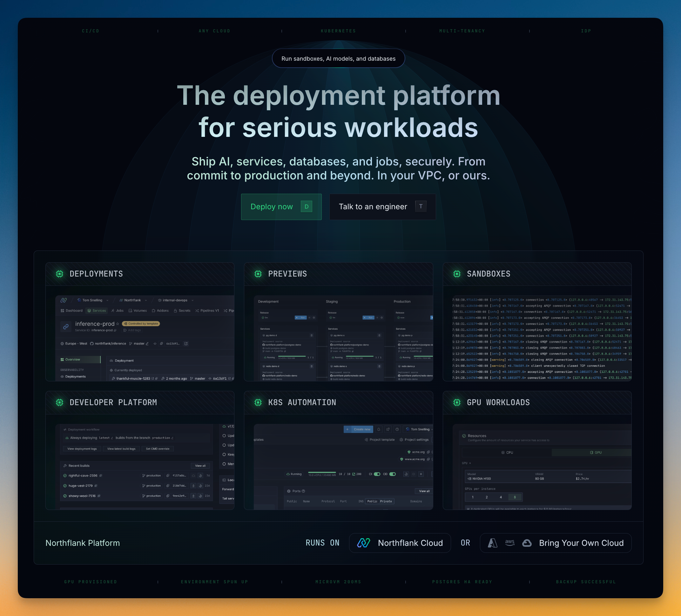This screenshot has height=616, width=681.
Task: Click the rocket icon beside the bell
Action: point(388,429)
